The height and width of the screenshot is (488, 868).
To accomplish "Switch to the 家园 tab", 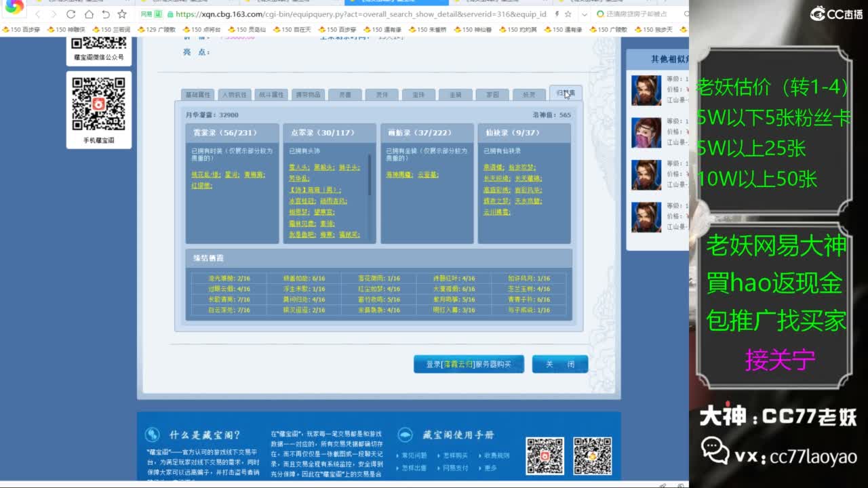I will tap(492, 95).
